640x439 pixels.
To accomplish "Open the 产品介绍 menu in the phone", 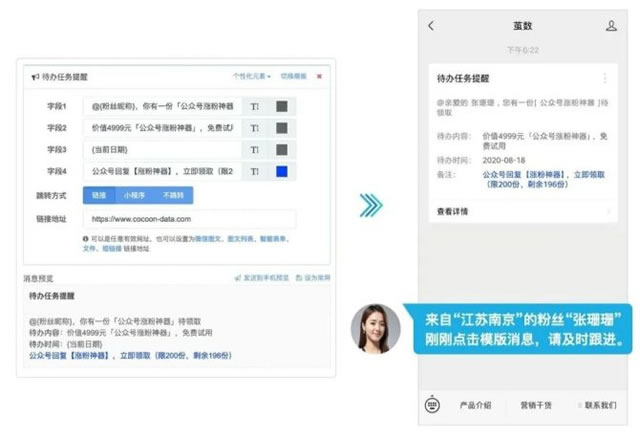I will [476, 405].
